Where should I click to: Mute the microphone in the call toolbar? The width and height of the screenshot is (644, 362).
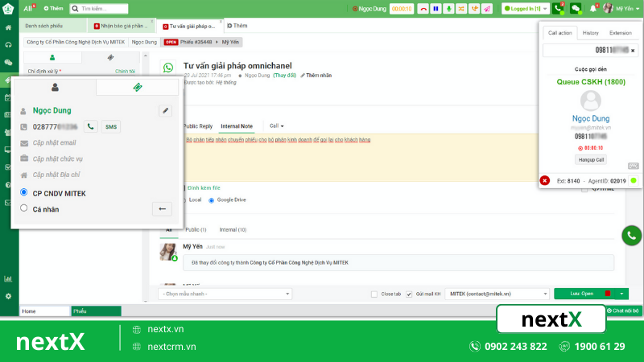tap(448, 9)
